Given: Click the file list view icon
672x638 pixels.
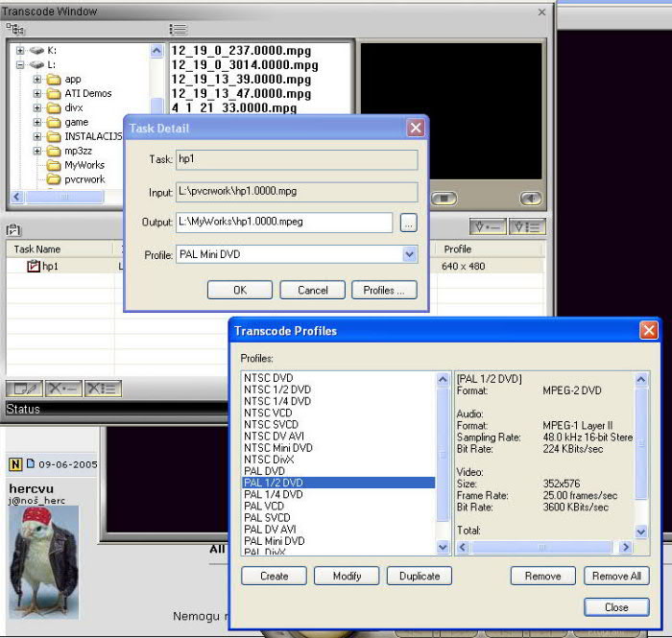Looking at the screenshot, I should click(x=178, y=30).
